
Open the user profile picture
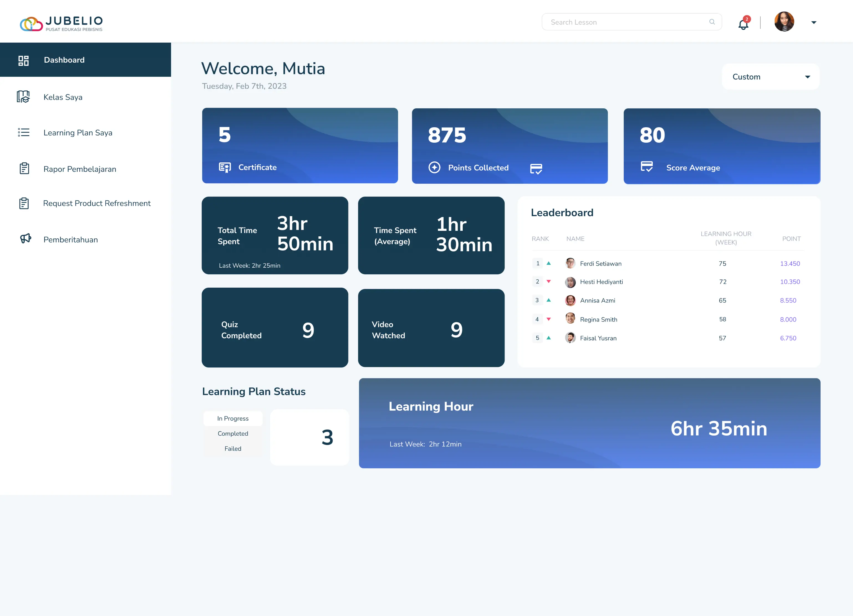pyautogui.click(x=784, y=21)
